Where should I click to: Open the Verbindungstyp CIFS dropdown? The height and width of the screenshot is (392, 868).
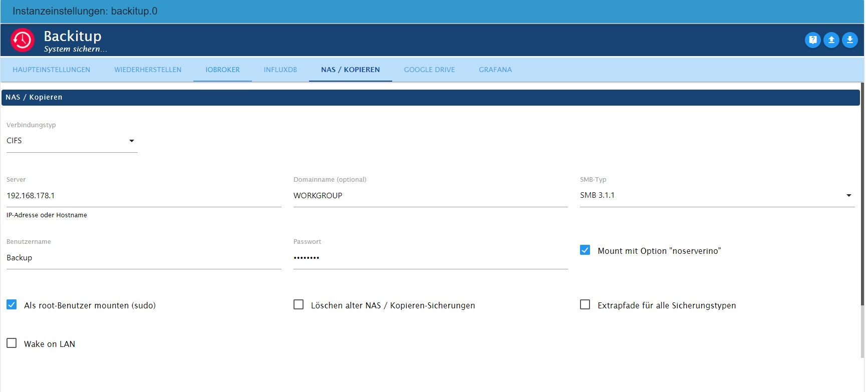pos(72,141)
